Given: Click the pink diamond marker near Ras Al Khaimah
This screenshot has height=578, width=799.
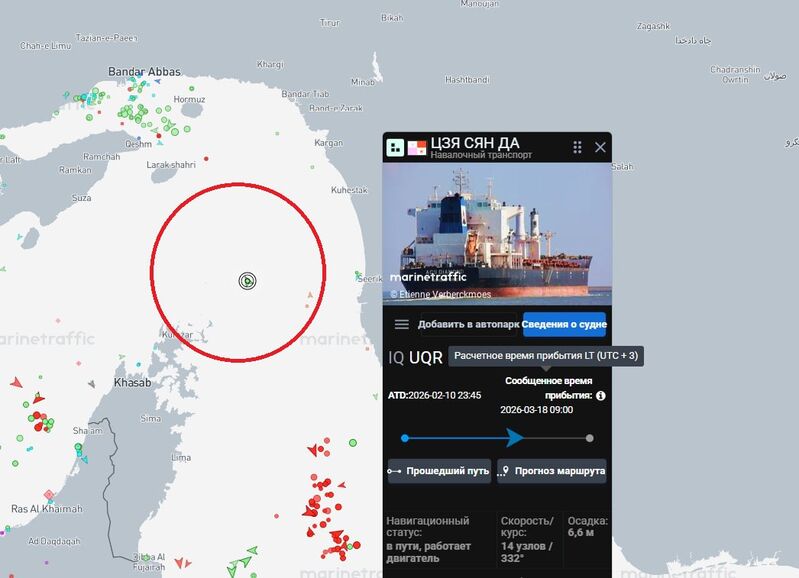Looking at the screenshot, I should pos(49,494).
